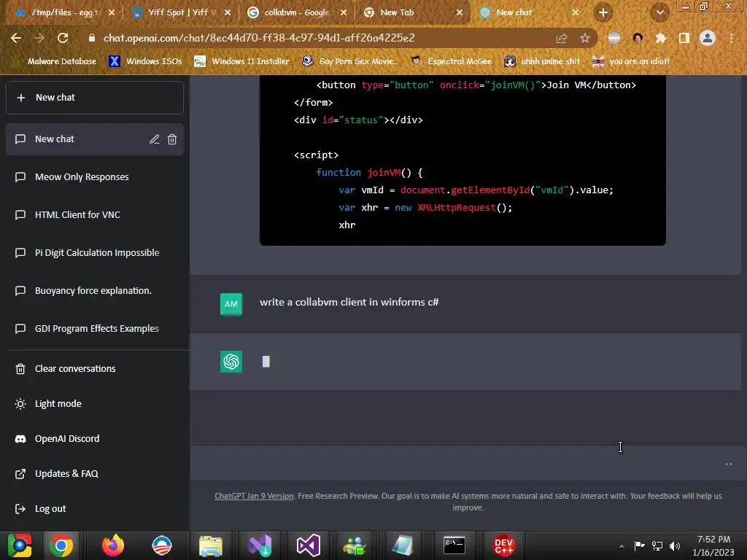This screenshot has width=747, height=560.
Task: Close the active New chat browser tab
Action: pos(576,13)
